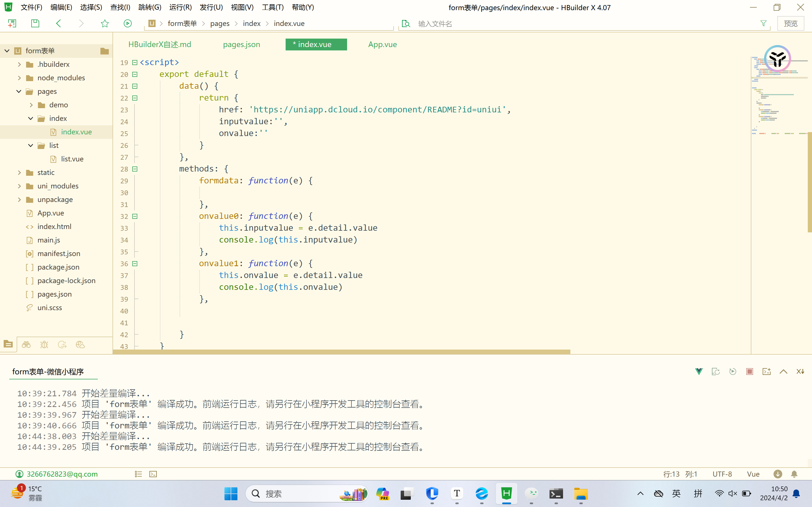Click the new file icon in toolbar

12,23
